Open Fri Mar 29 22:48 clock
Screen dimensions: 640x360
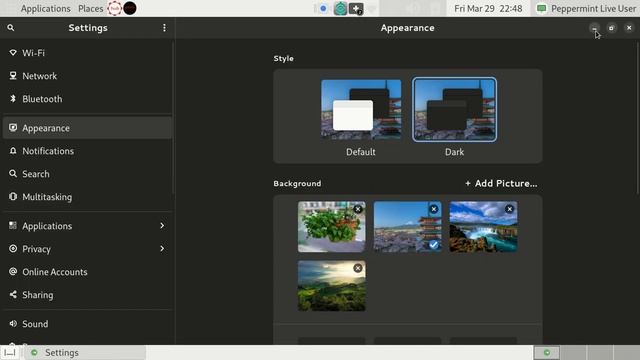[x=488, y=9]
